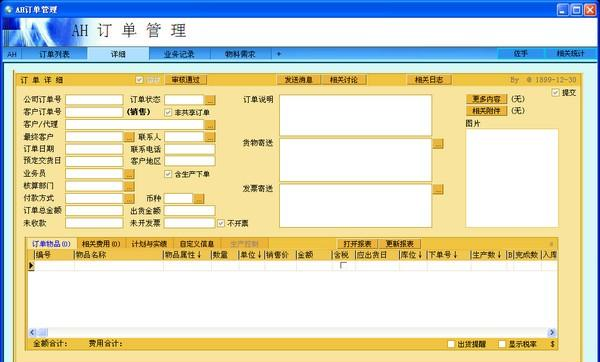Open the 业务记录 tab
This screenshot has height=362, width=600.
(179, 54)
